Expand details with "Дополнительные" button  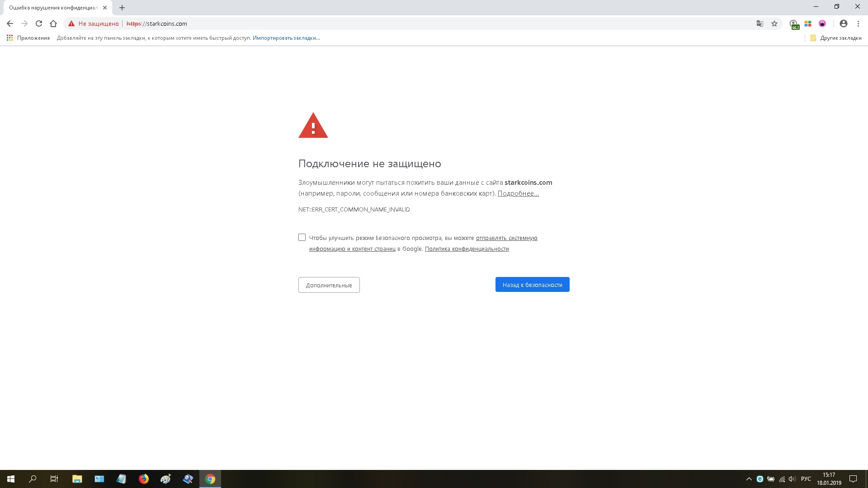329,285
